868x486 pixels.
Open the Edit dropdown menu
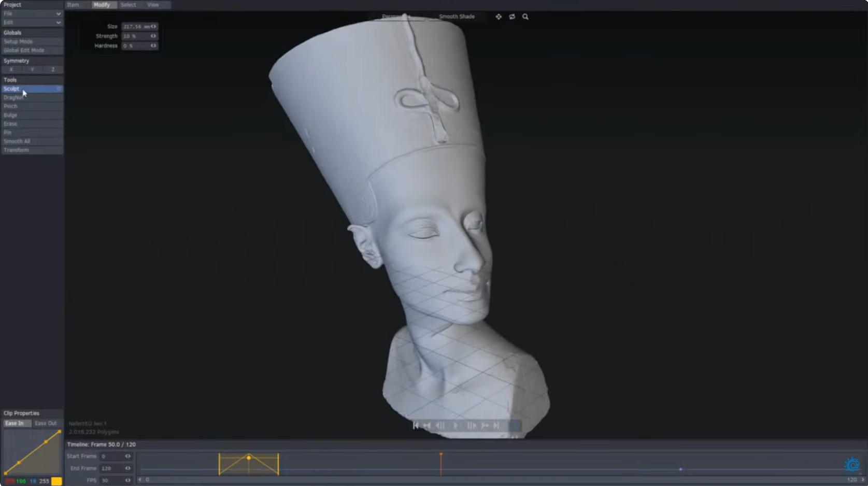pos(32,22)
